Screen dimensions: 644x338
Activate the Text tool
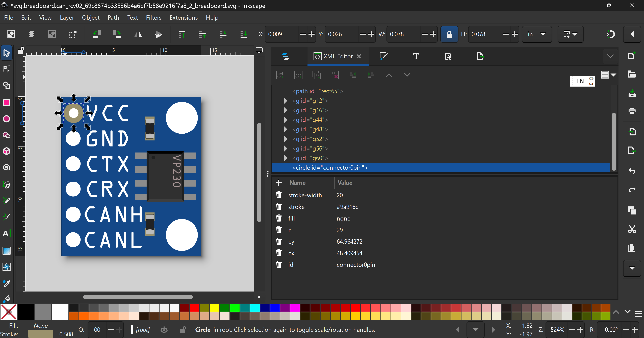pyautogui.click(x=7, y=233)
